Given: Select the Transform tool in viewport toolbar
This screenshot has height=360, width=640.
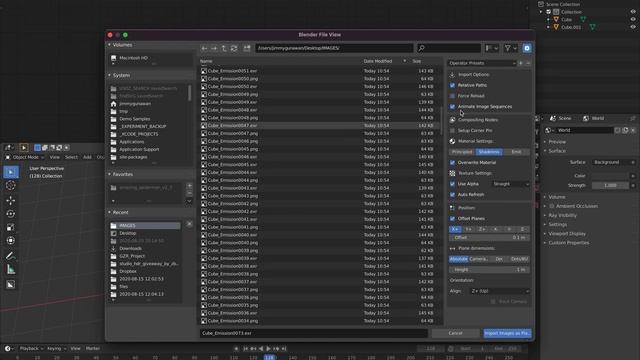Looking at the screenshot, I should tap(11, 241).
